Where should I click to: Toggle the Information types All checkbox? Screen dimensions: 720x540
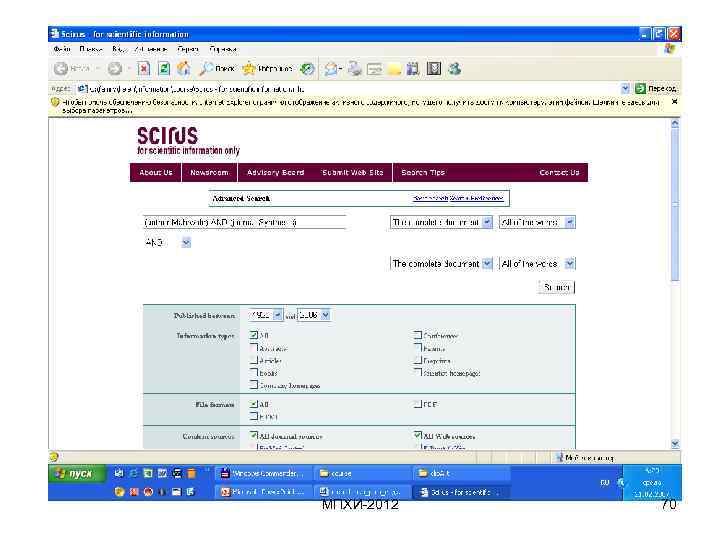coord(254,335)
